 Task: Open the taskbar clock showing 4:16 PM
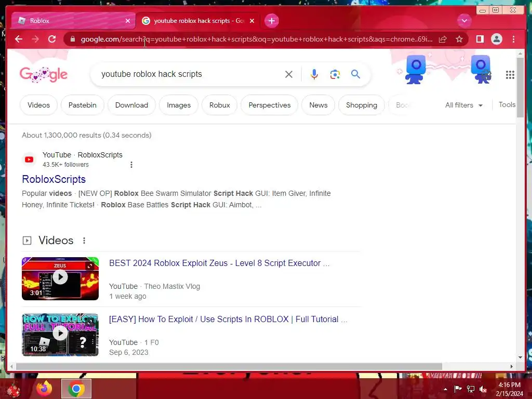tap(509, 389)
